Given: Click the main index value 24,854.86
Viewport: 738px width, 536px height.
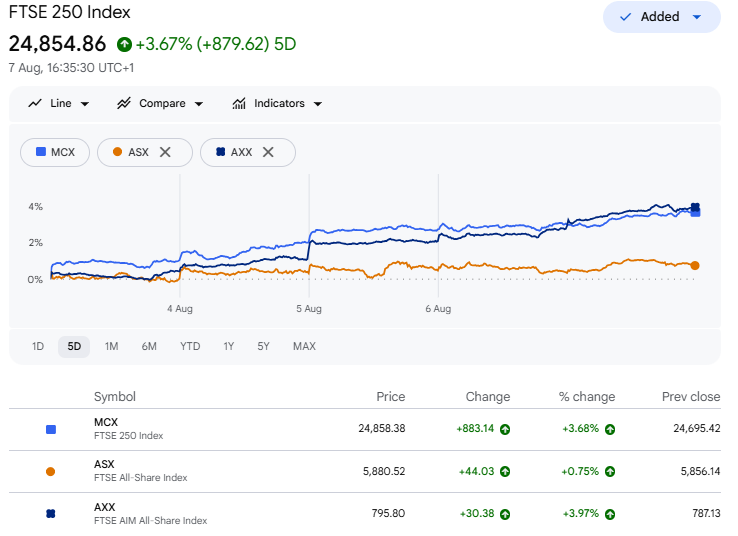Looking at the screenshot, I should [x=57, y=44].
